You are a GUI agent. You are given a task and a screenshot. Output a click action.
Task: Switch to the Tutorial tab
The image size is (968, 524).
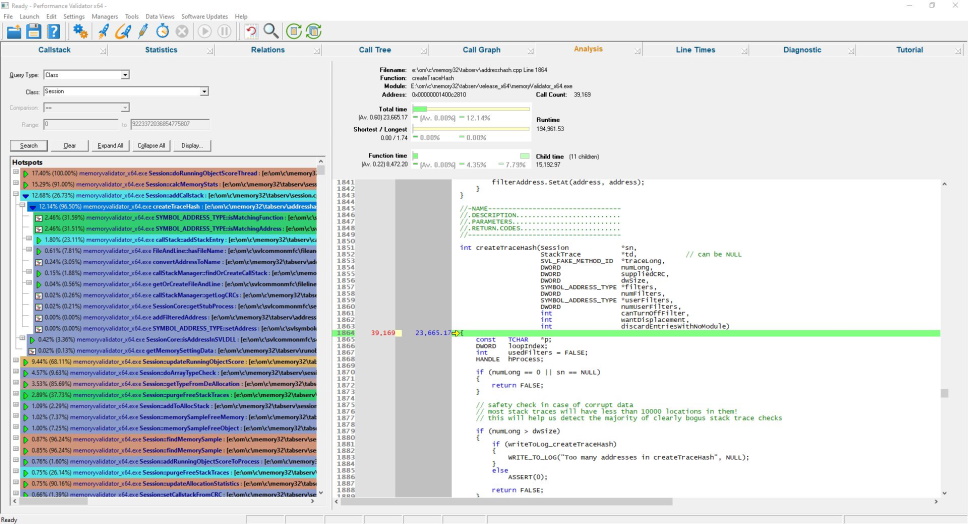909,50
